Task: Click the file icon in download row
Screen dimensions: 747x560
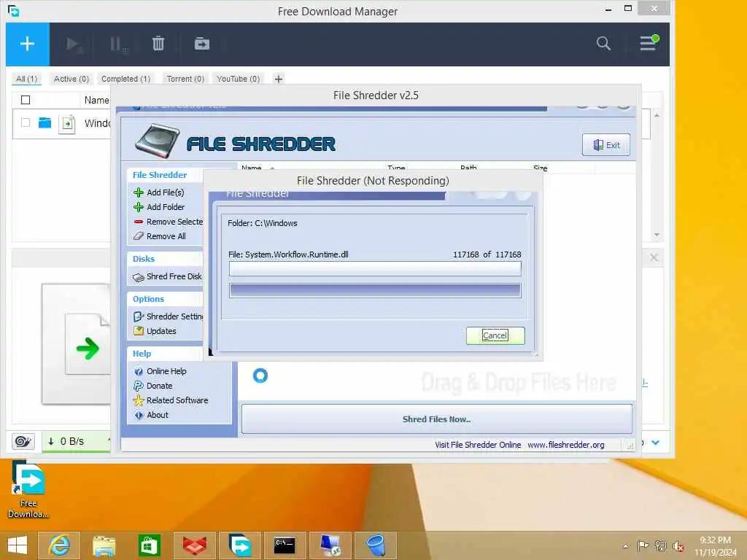Action: pos(66,124)
